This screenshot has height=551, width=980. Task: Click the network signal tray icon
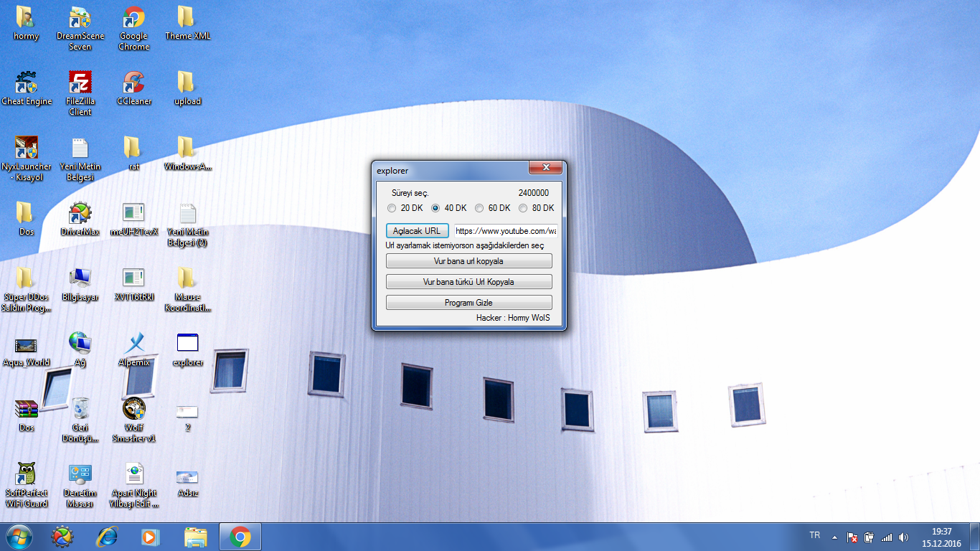886,537
